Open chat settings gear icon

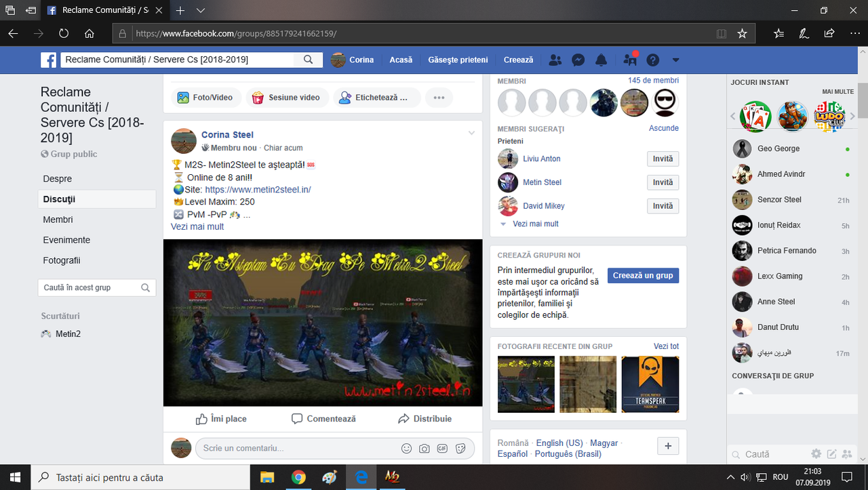click(816, 454)
